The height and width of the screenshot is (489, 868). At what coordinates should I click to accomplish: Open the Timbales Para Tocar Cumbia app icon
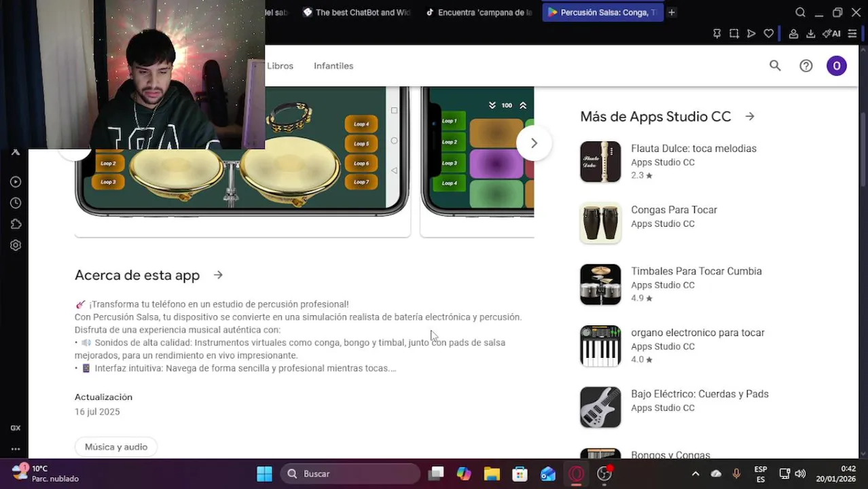coord(600,285)
